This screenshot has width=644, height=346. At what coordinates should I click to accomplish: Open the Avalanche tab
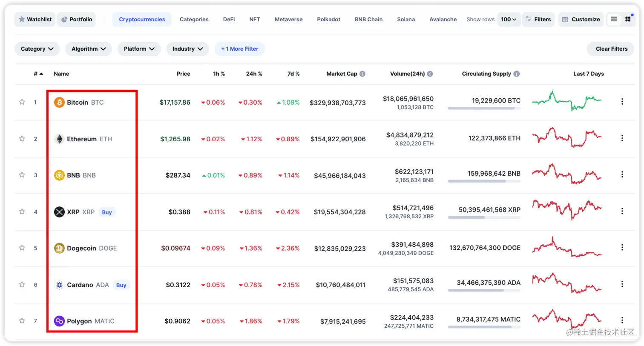(443, 19)
